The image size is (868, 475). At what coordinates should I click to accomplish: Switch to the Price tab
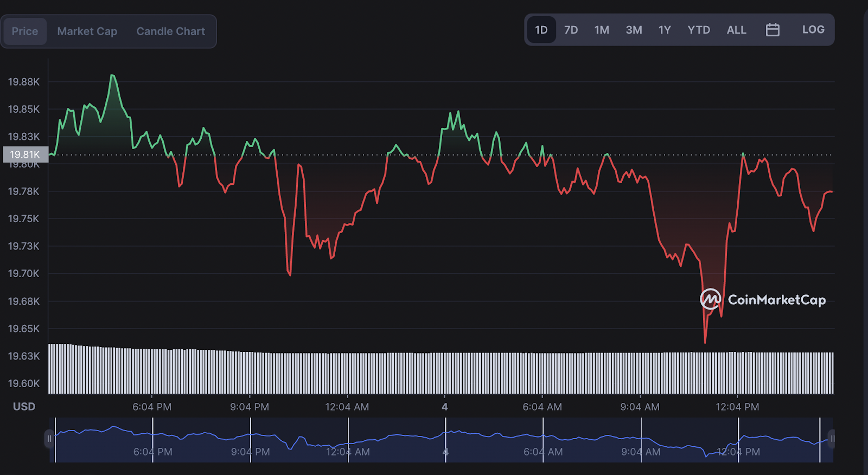(x=25, y=31)
